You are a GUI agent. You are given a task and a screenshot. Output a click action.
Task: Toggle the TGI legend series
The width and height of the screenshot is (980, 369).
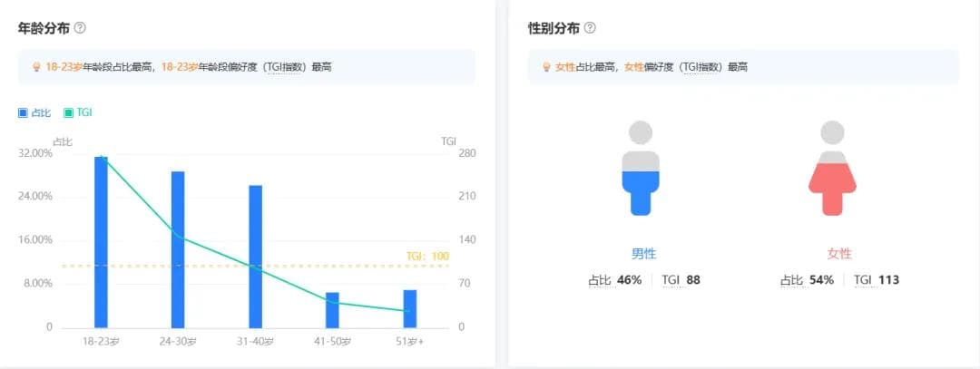coord(78,113)
